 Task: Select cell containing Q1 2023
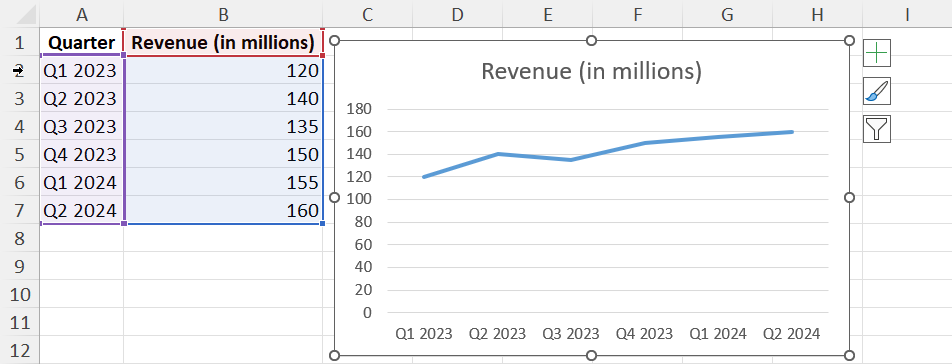[x=81, y=70]
